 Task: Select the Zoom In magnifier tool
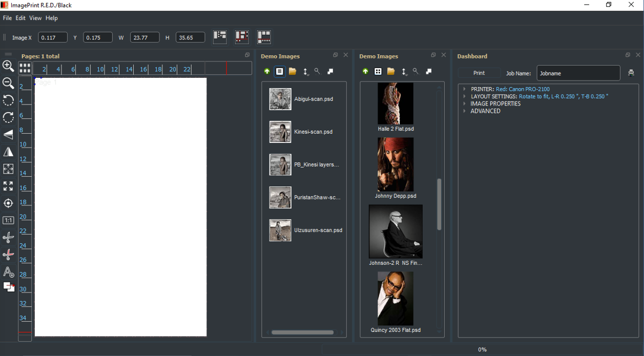8,66
